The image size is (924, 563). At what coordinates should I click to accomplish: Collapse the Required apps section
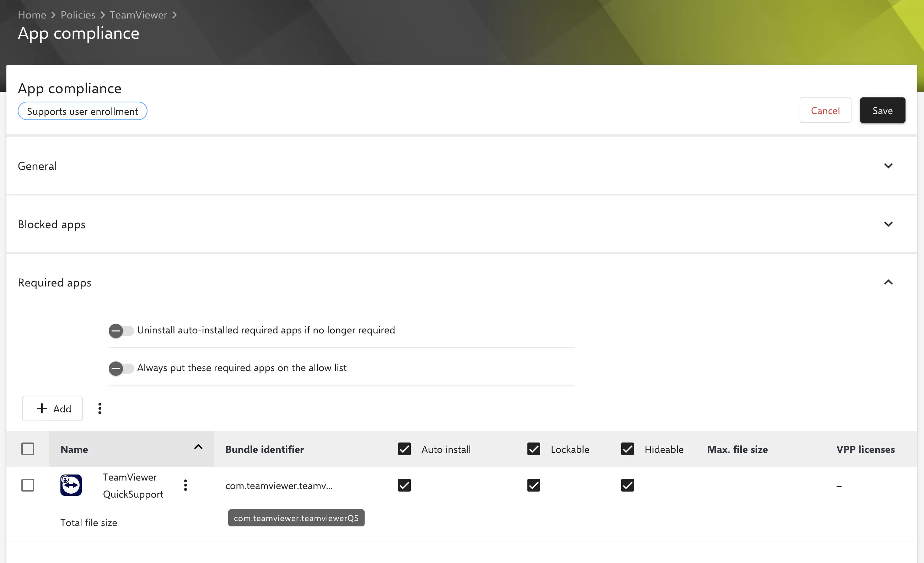coord(888,282)
